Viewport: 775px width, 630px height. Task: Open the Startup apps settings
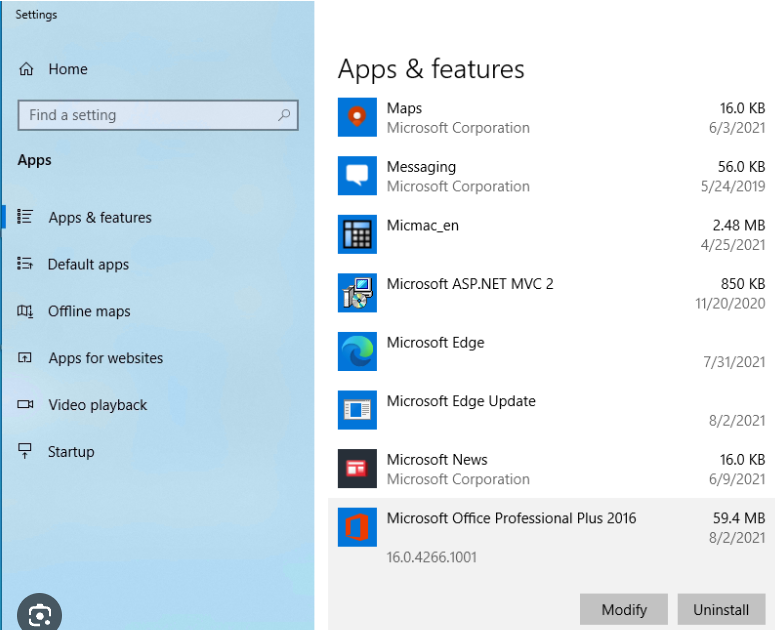(71, 452)
